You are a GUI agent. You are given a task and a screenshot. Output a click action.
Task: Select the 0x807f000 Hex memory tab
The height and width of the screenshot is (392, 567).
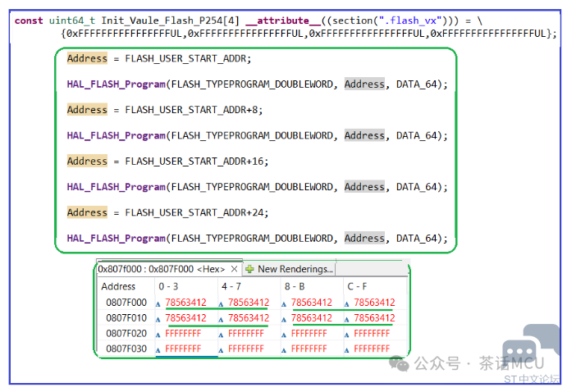tap(162, 269)
